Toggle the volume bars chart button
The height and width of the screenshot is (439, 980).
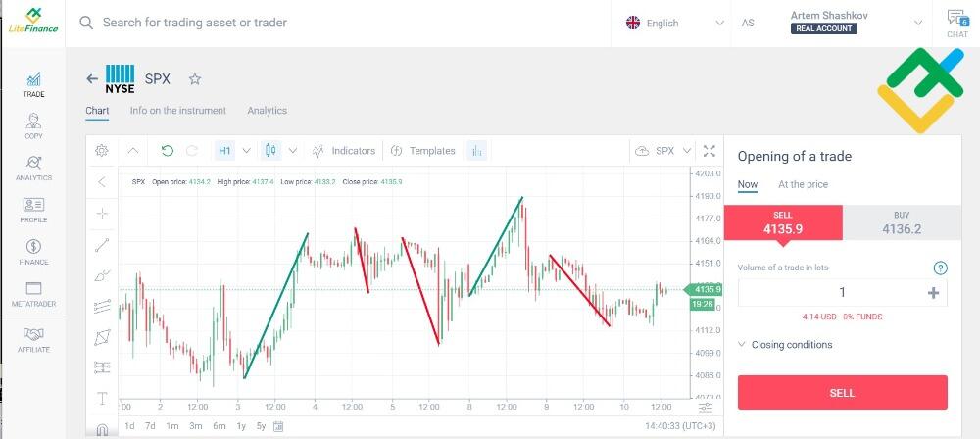pos(477,151)
